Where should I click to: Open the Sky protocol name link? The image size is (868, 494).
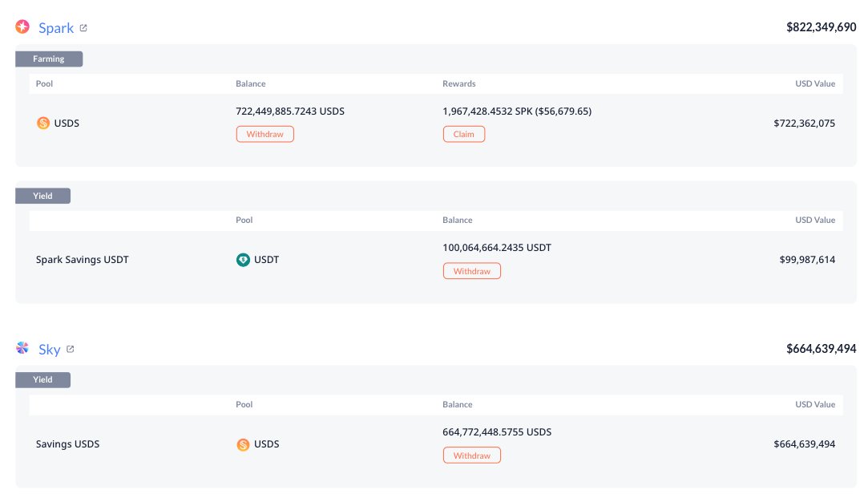point(49,350)
